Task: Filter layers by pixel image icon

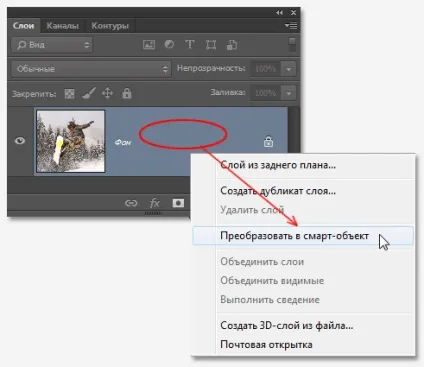Action: pyautogui.click(x=149, y=45)
